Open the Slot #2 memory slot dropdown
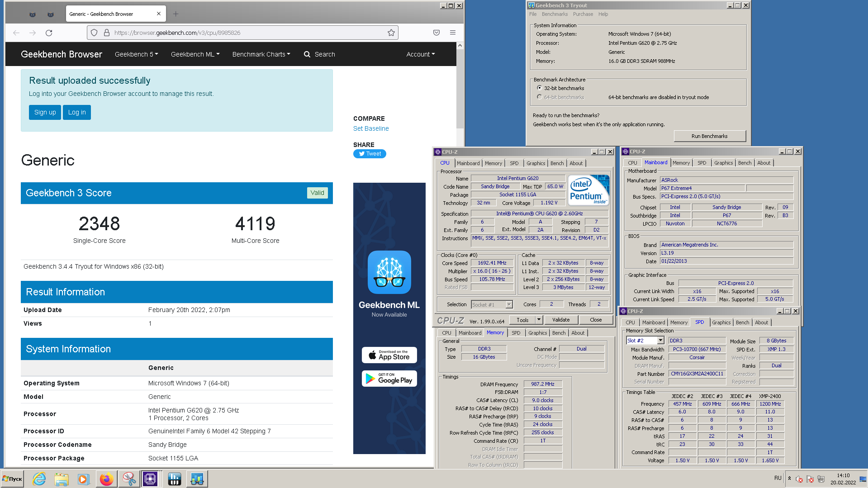The image size is (868, 488). [645, 341]
